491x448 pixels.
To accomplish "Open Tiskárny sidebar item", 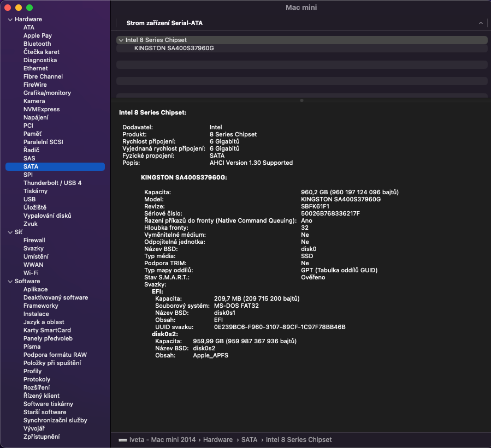I will click(x=36, y=191).
